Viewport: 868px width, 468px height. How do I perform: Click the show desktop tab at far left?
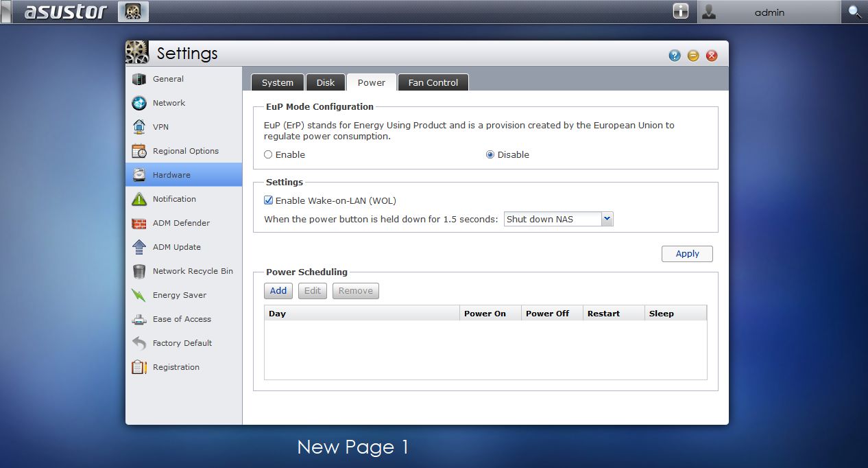point(6,12)
